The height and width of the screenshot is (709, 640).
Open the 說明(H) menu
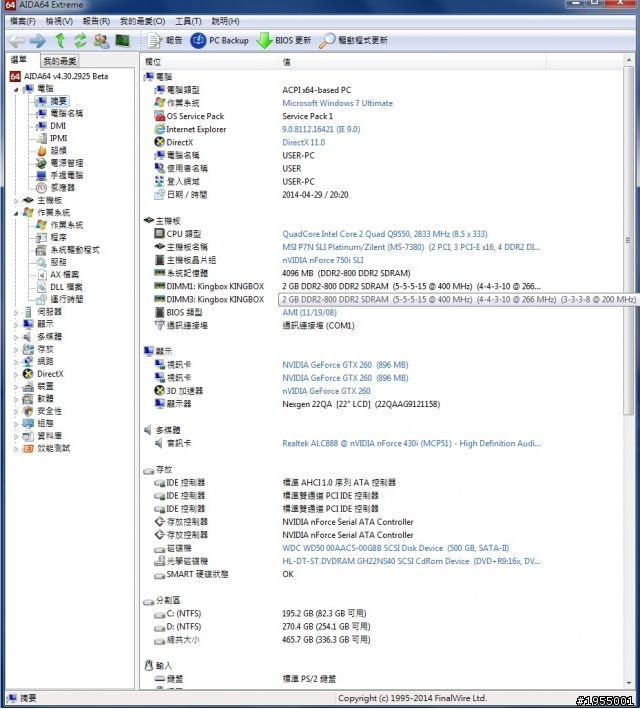[x=225, y=21]
